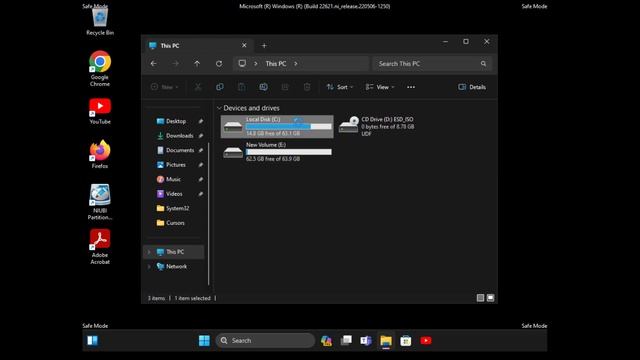The height and width of the screenshot is (360, 640).
Task: Open the See more ellipsis menu
Action: tap(411, 87)
